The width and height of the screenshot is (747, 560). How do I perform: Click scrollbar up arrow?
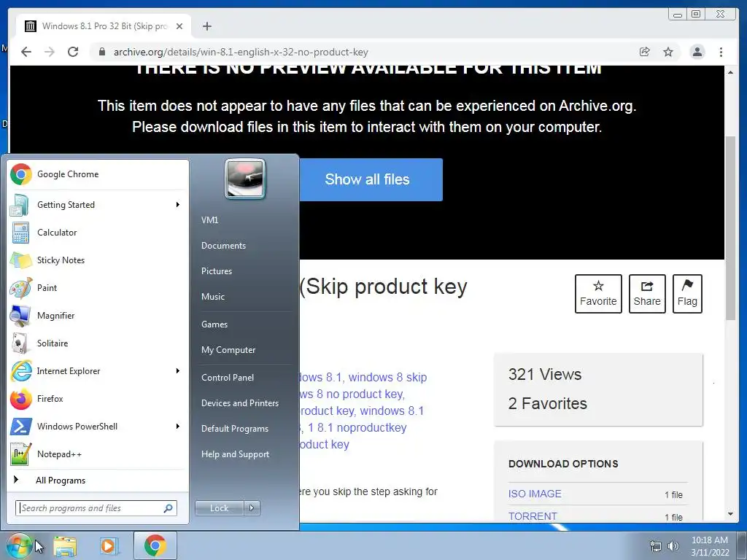[730, 72]
